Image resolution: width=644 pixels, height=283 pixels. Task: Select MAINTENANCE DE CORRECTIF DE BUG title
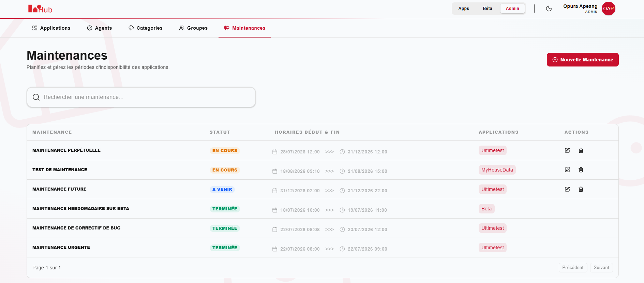click(x=76, y=228)
